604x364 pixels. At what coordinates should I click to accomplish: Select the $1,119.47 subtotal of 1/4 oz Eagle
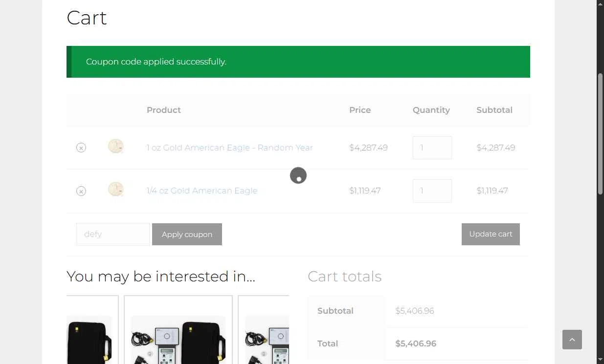pos(492,191)
